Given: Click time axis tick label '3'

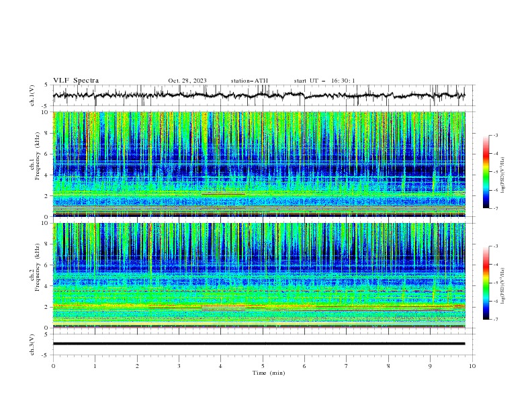Looking at the screenshot, I should coord(179,366).
